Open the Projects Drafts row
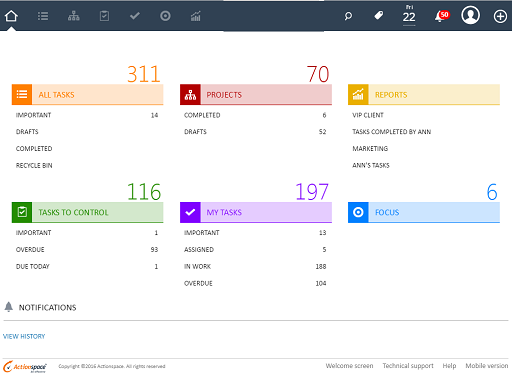 pyautogui.click(x=256, y=132)
